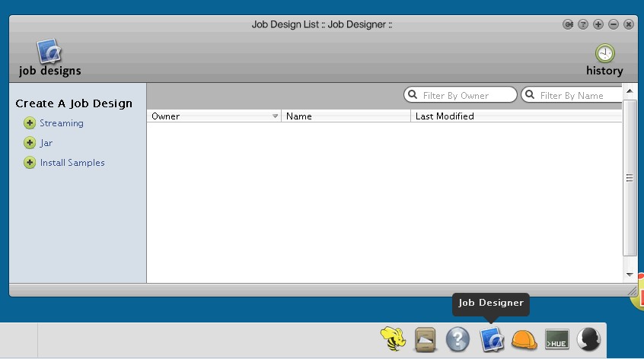Focus the Filter By Owner field
This screenshot has height=359, width=644.
(461, 94)
